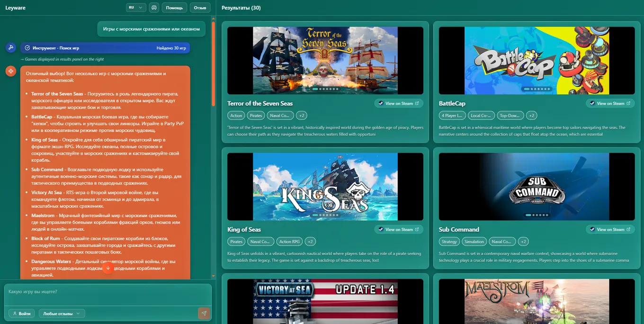Viewport: 644px width, 324px height.
Task: Open the Sub Command thumbnail image
Action: (x=537, y=186)
